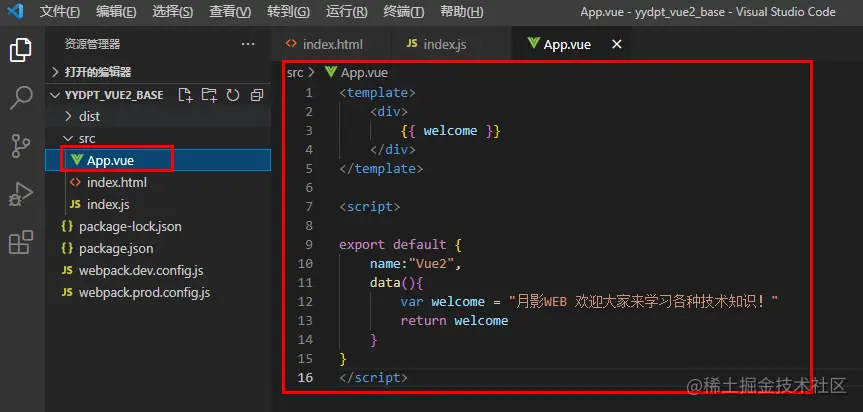Open package.json in the explorer
The height and width of the screenshot is (412, 863).
pos(158,248)
